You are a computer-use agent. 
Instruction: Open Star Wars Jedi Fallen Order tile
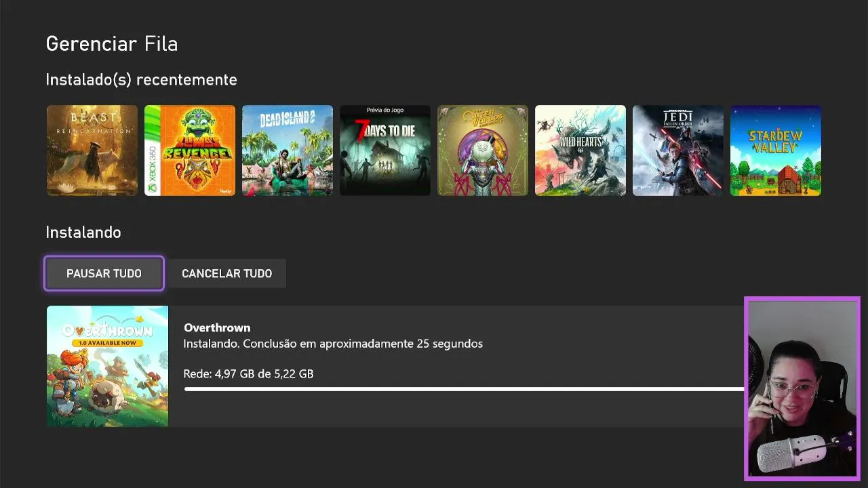point(678,150)
